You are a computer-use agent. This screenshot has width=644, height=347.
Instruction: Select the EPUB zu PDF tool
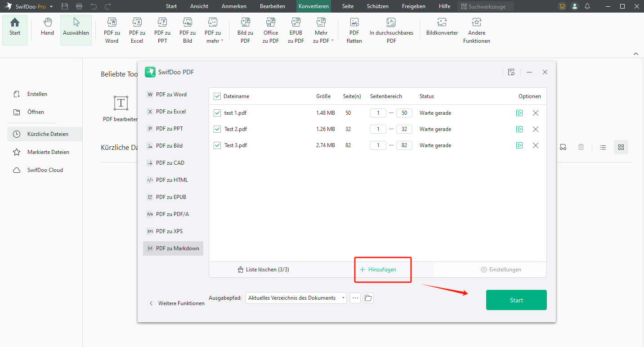(296, 31)
